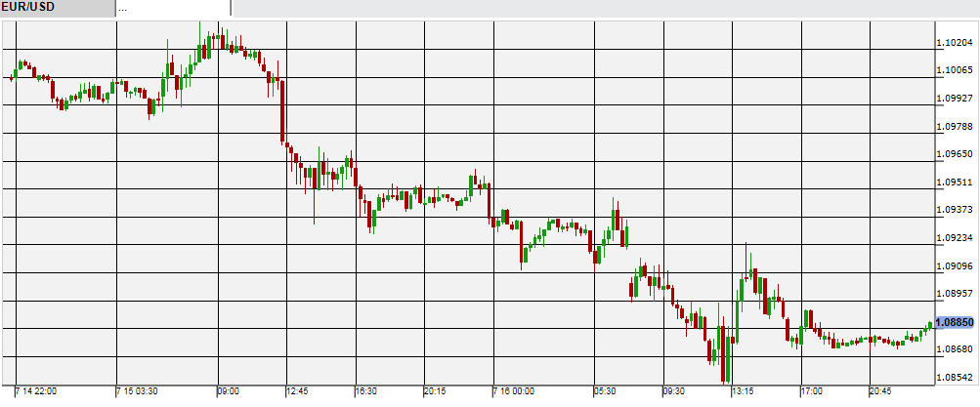Select the 1.09234 price axis label
This screenshot has width=980, height=407.
click(x=954, y=238)
